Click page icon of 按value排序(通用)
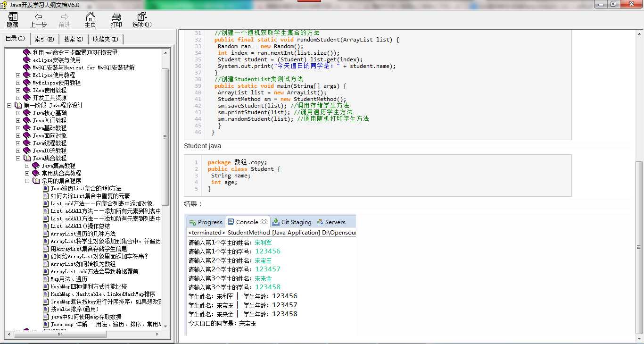The image size is (644, 344). (46, 309)
